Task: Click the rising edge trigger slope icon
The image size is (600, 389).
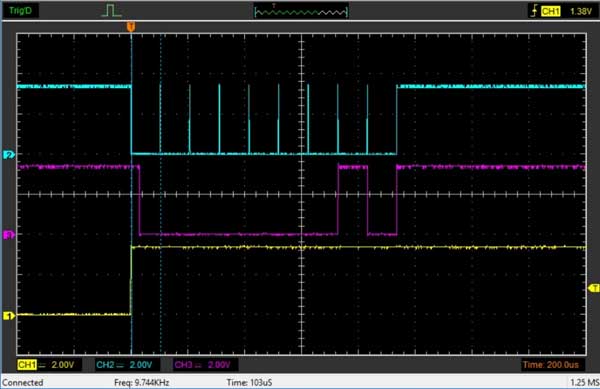Action: click(535, 11)
